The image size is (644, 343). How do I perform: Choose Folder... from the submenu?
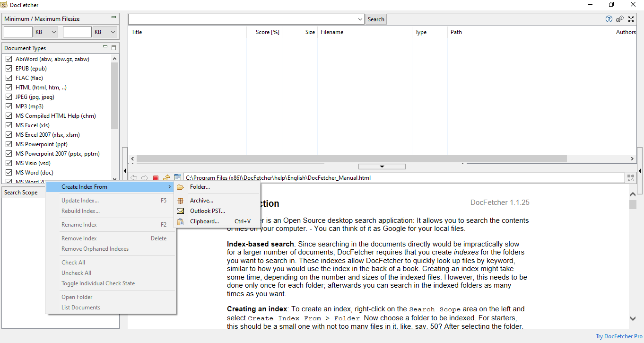pyautogui.click(x=218, y=187)
